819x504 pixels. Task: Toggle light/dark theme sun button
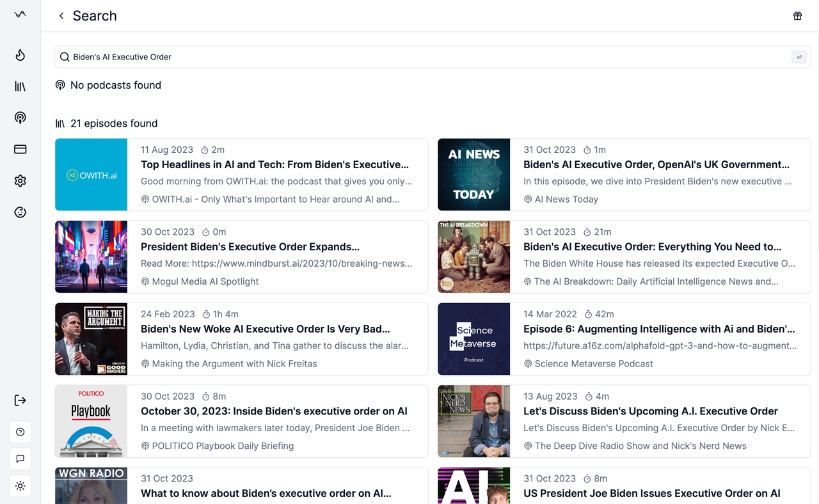(x=20, y=486)
